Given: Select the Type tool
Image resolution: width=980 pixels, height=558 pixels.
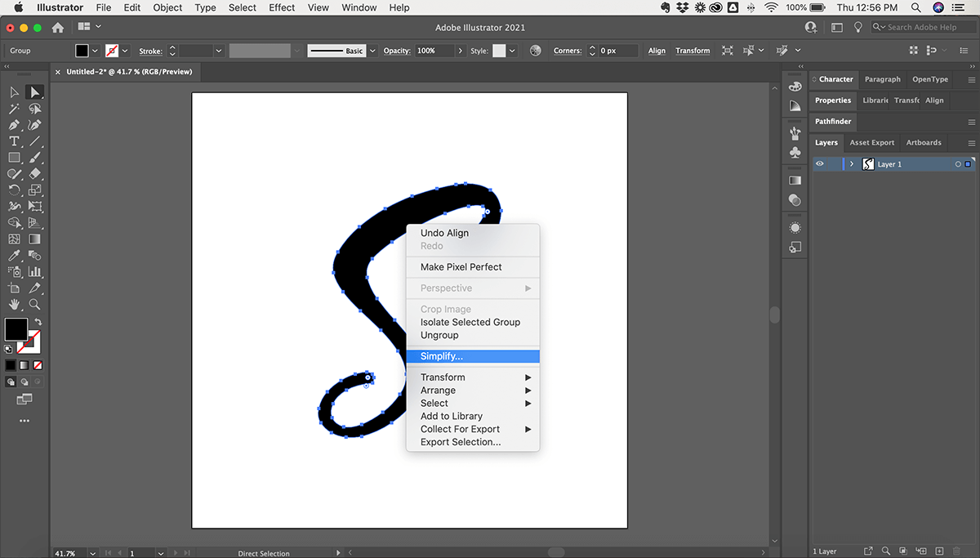Looking at the screenshot, I should click(x=14, y=141).
